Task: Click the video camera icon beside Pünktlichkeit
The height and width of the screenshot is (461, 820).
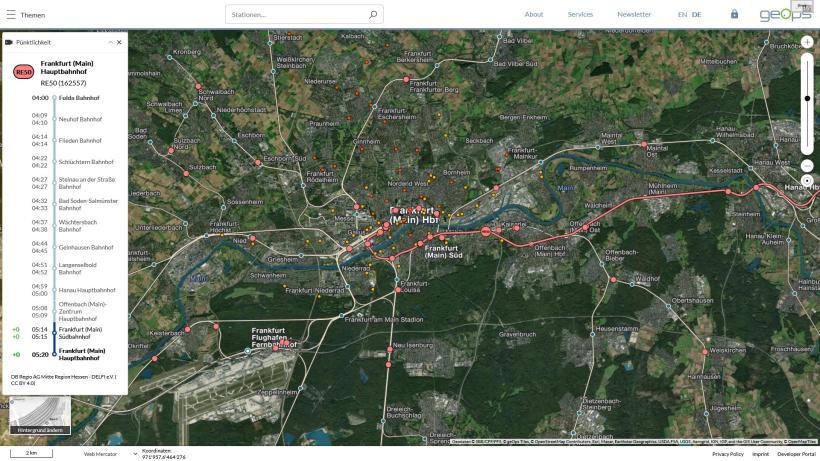Action: (x=9, y=42)
